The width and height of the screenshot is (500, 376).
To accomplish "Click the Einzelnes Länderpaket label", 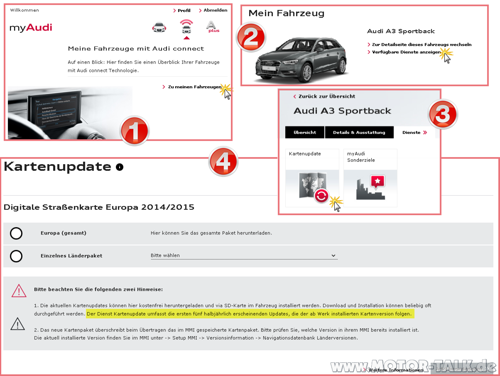I will pyautogui.click(x=71, y=256).
